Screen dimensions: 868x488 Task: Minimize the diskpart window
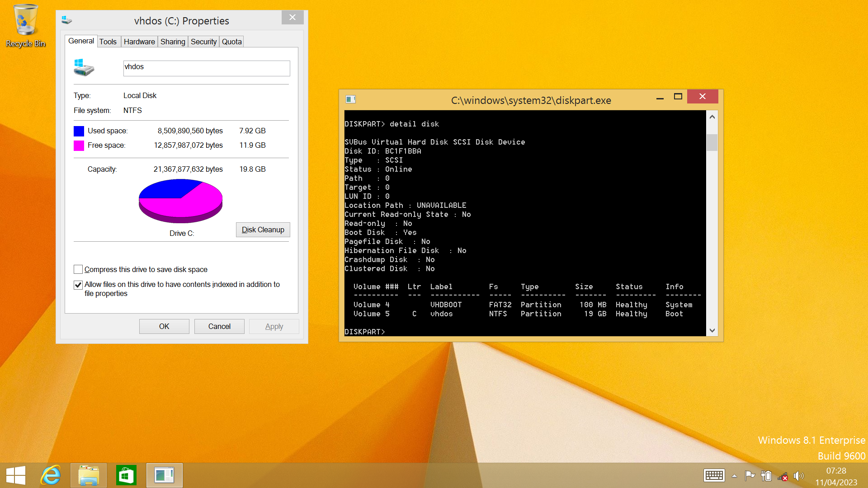click(x=660, y=97)
